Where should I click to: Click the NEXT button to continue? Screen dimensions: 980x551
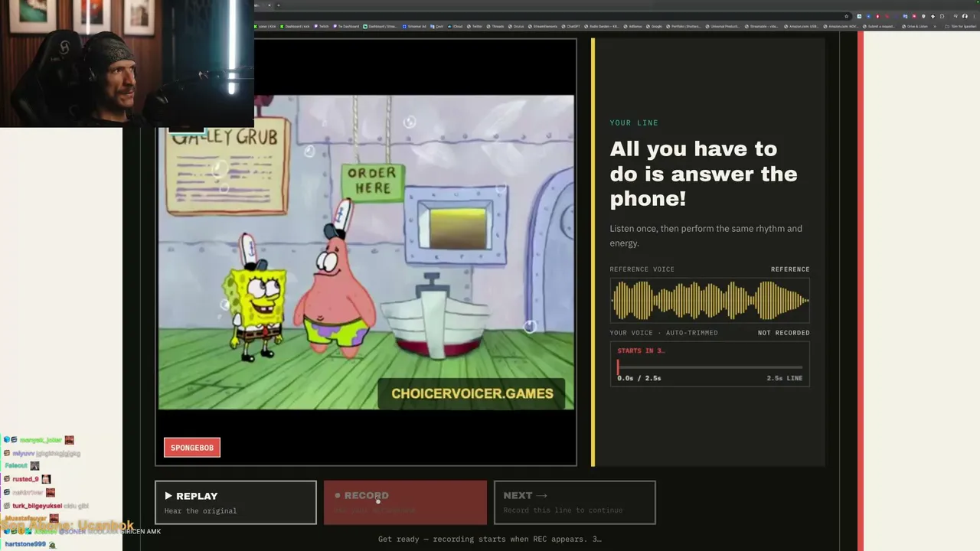pos(574,502)
